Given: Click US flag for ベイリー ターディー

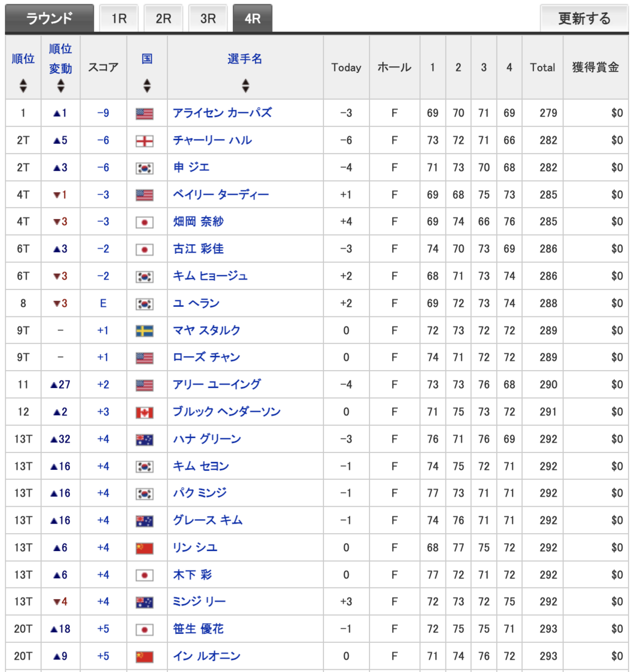Looking at the screenshot, I should coord(144,195).
